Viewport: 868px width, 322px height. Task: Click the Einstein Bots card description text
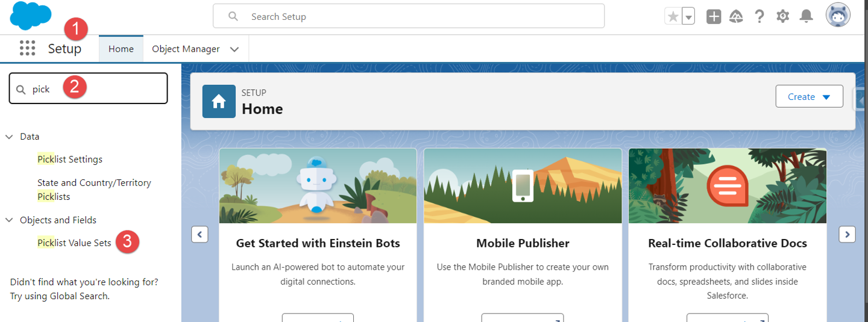pyautogui.click(x=318, y=274)
